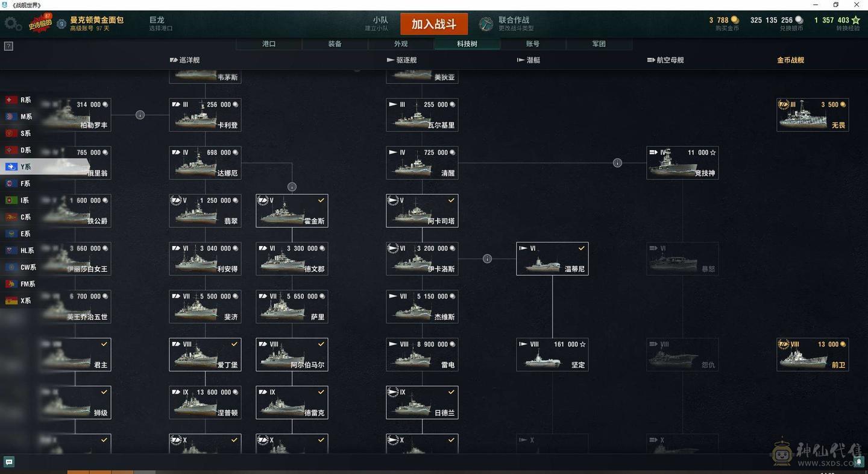Select the tier VII 斐济 cruiser card
Viewport: 868px width, 474px height.
click(205, 306)
